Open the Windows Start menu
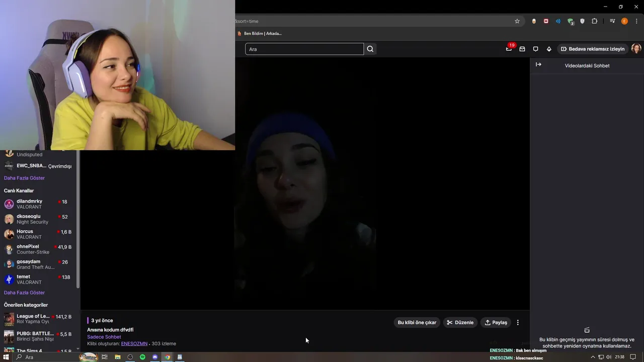The height and width of the screenshot is (362, 644). tap(6, 357)
